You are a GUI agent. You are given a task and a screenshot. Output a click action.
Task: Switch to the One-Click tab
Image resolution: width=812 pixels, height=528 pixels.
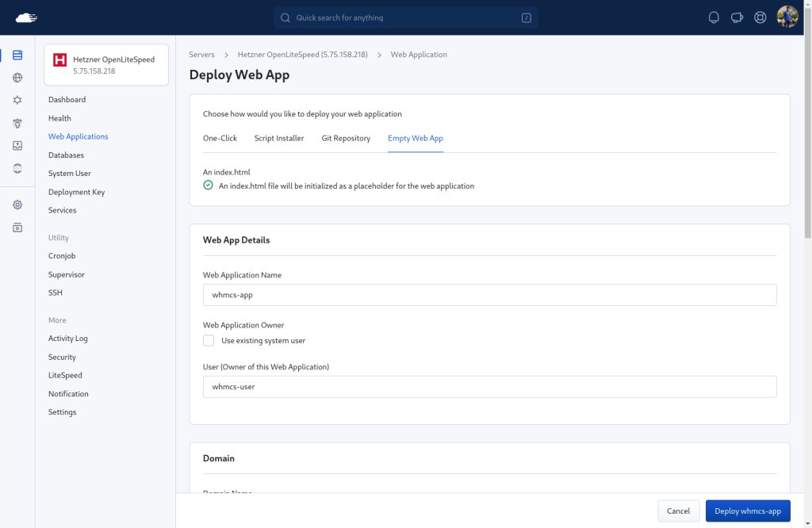(x=220, y=138)
